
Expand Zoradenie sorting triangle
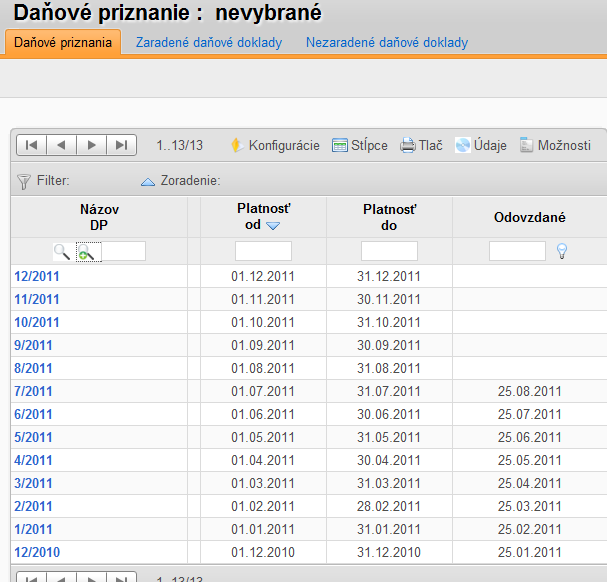pos(148,181)
